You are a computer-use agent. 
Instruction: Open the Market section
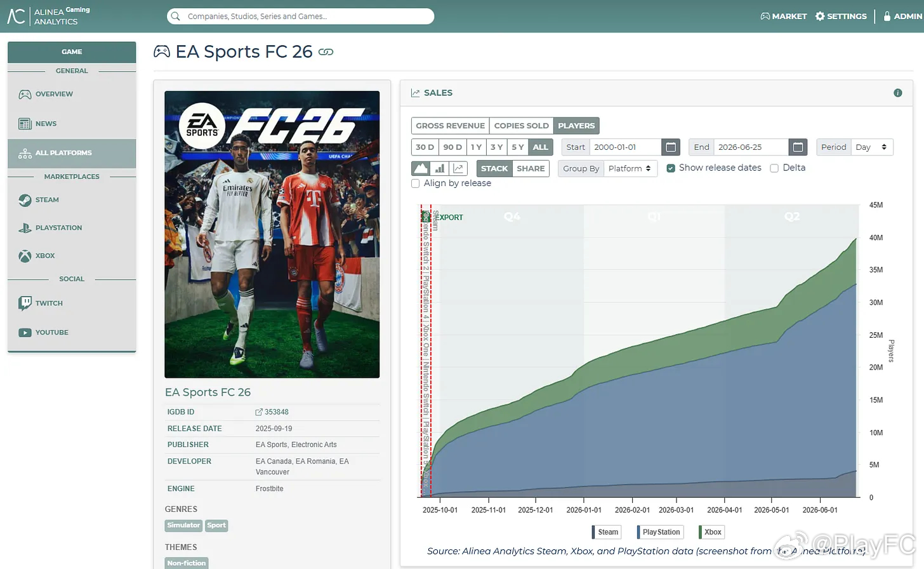(x=784, y=16)
